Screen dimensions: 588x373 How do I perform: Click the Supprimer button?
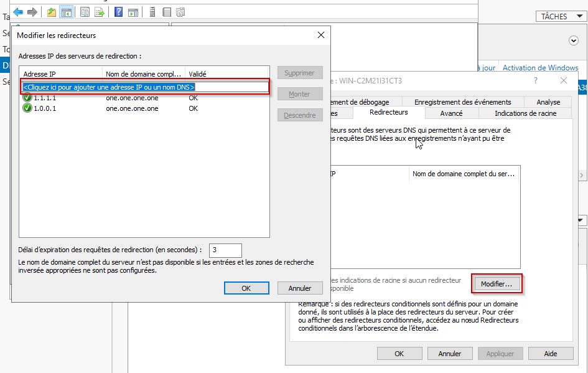(300, 73)
